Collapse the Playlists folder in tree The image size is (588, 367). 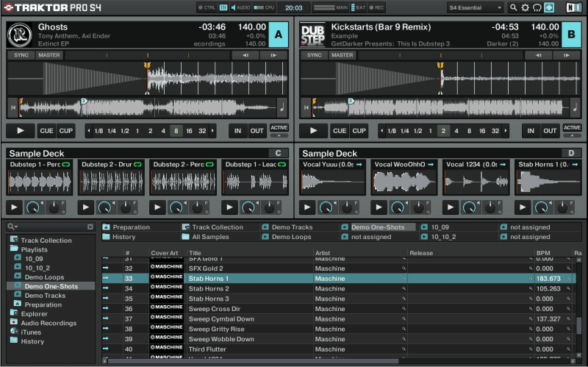point(15,249)
